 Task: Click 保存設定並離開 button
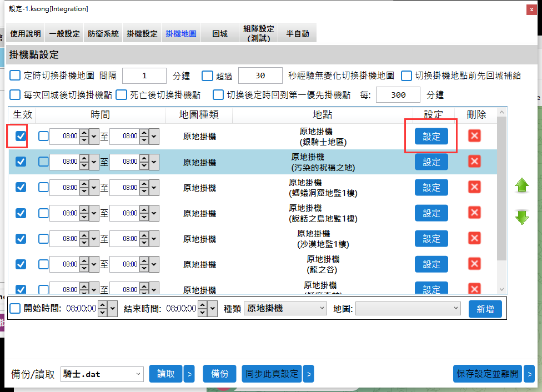pos(488,374)
